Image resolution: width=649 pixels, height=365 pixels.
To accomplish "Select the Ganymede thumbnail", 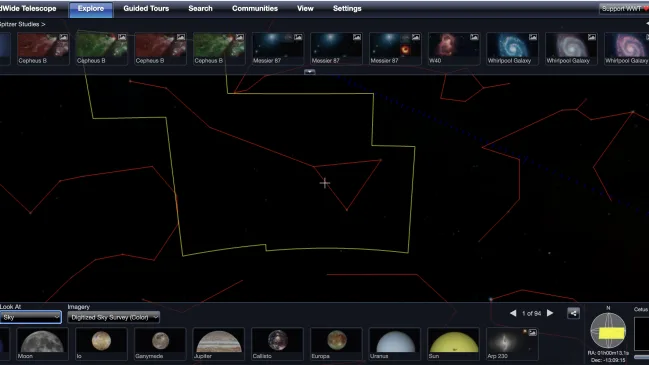I will point(160,343).
